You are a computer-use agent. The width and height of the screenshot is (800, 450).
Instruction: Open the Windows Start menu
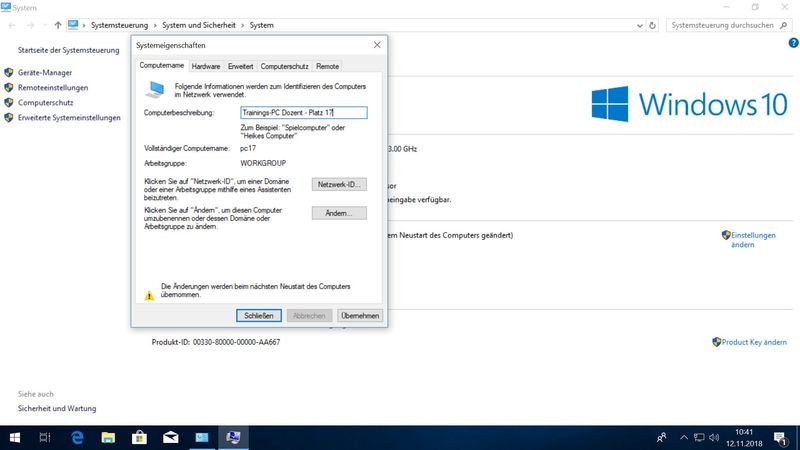point(15,437)
